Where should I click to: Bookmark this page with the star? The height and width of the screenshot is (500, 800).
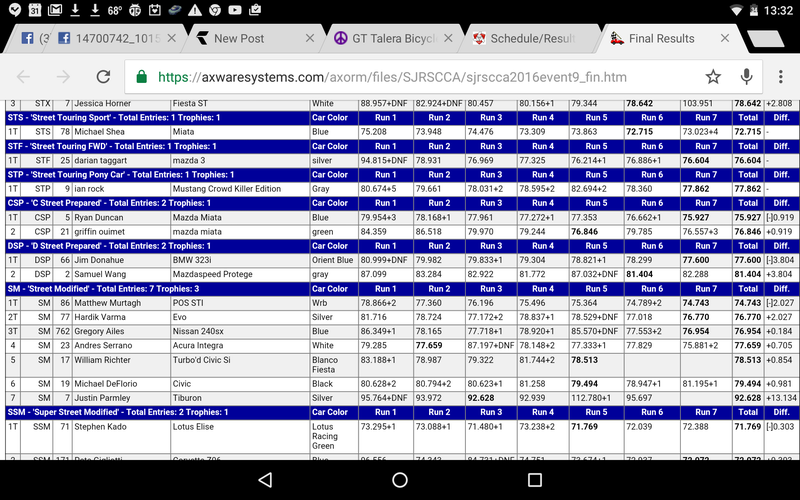(713, 77)
